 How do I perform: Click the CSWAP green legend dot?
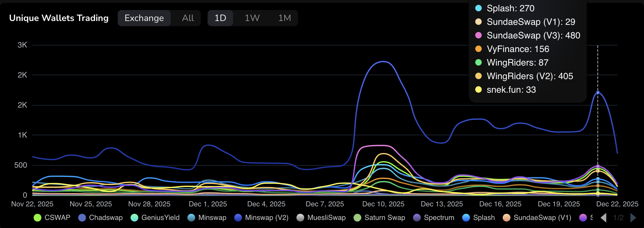coord(38,218)
